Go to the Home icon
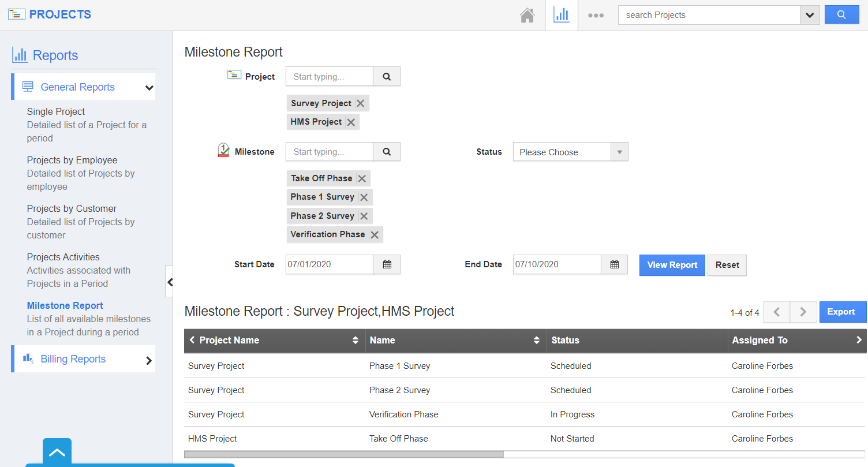 [527, 16]
